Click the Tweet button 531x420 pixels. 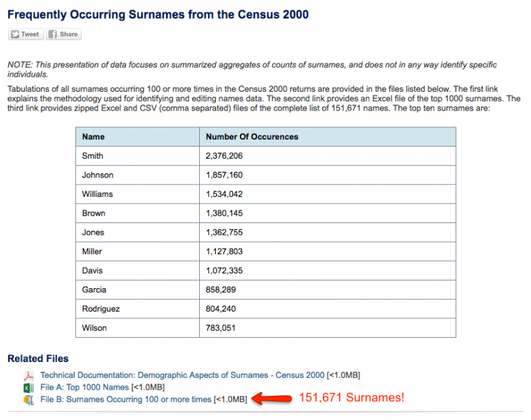coord(26,34)
